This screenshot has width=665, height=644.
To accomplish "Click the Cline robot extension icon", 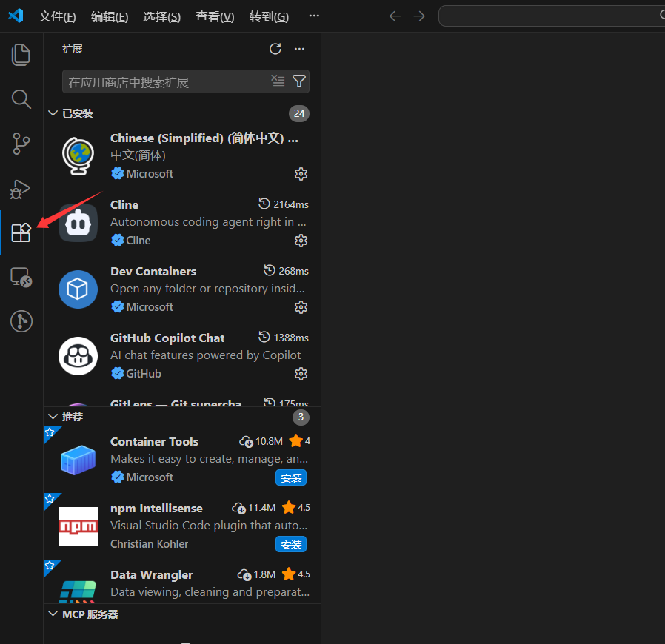I will pyautogui.click(x=78, y=223).
